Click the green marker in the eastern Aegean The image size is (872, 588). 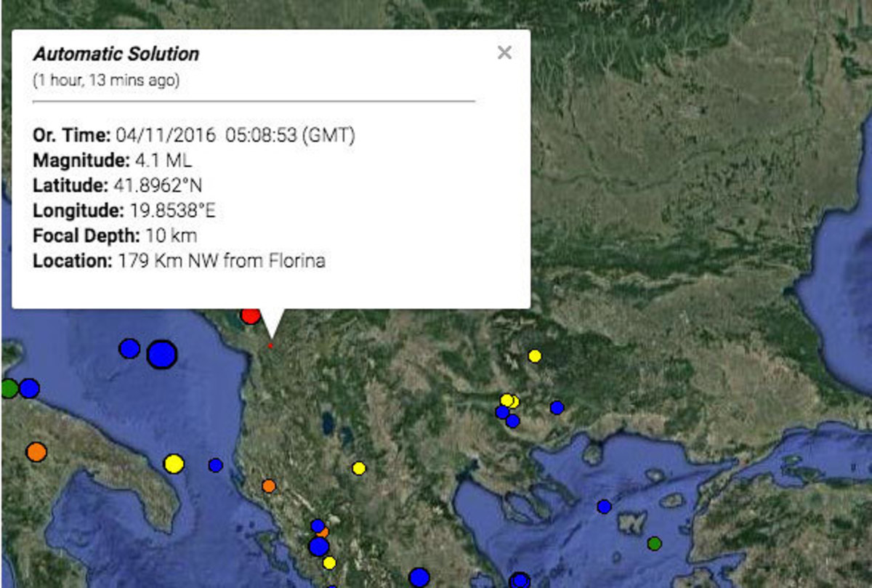pyautogui.click(x=654, y=543)
